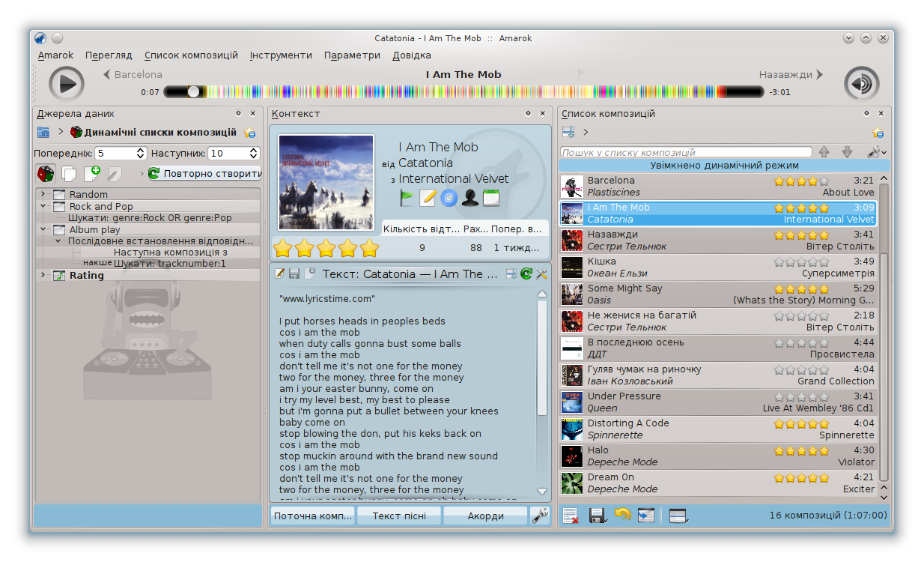Expand the Rating node
924x562 pixels.
(x=43, y=275)
